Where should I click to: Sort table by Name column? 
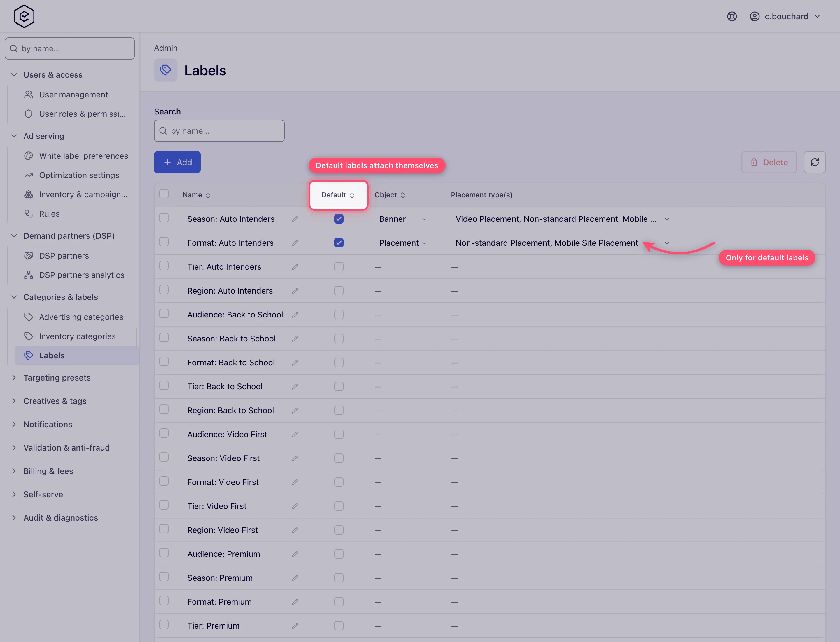[x=196, y=195]
